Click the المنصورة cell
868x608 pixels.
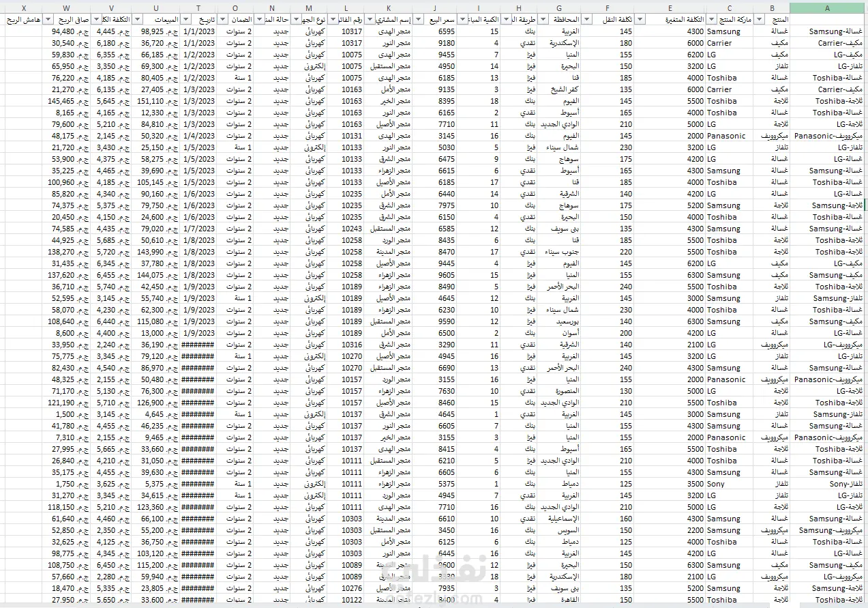coord(560,391)
